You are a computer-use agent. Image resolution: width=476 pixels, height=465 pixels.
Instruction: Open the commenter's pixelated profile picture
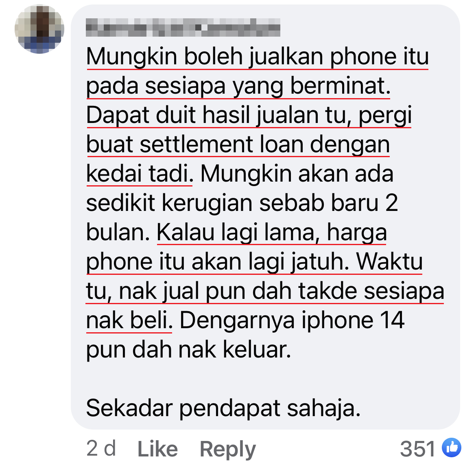39,29
